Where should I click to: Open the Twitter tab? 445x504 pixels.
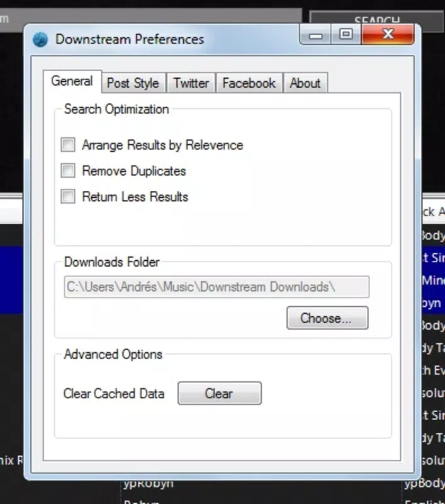(x=191, y=83)
